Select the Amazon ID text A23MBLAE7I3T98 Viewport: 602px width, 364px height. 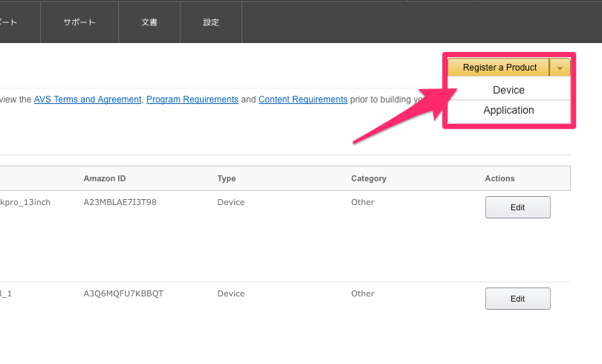(x=120, y=202)
